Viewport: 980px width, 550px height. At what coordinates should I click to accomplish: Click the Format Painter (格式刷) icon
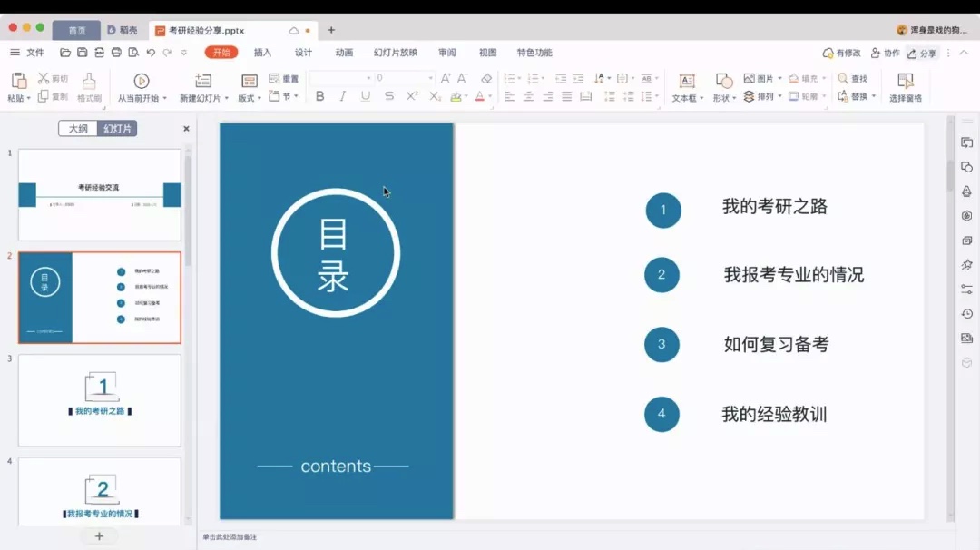point(89,82)
